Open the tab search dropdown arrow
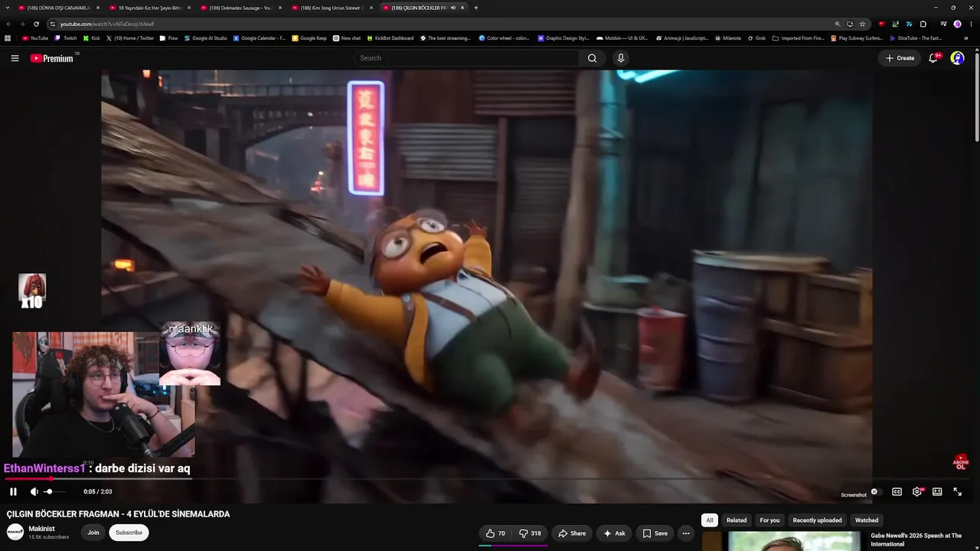This screenshot has width=980, height=551. point(9,8)
